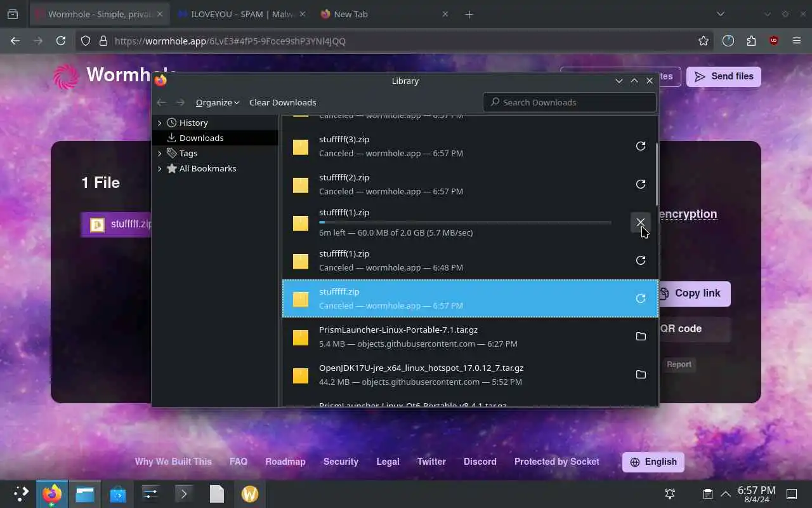Bookmark this page with the star

704,41
